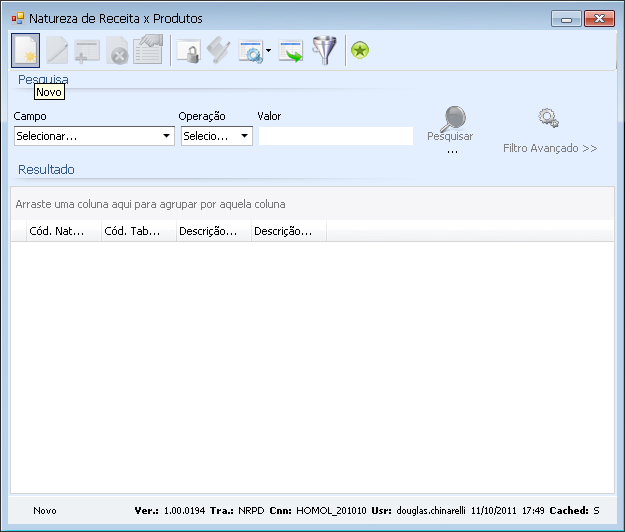The height and width of the screenshot is (532, 625).
Task: Click the funnel filter icon
Action: pos(324,50)
